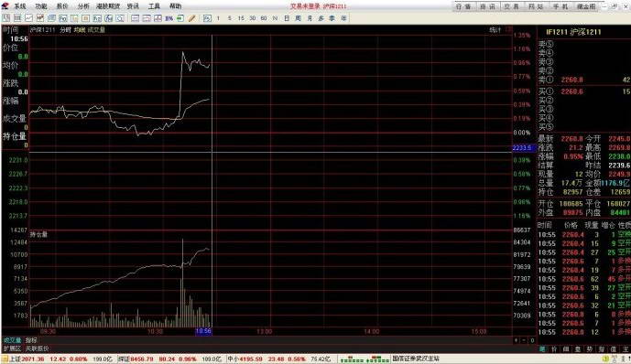
Task: Click the magnifier search toolbar icon
Action: (x=120, y=18)
